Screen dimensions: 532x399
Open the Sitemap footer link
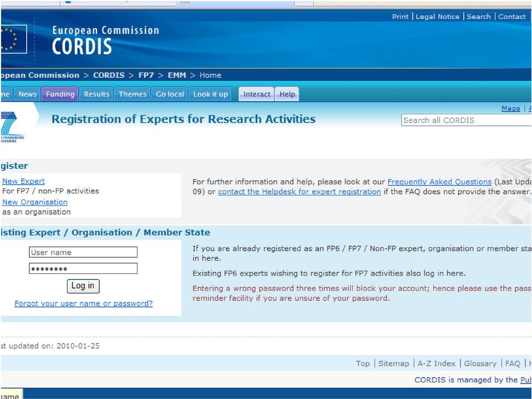tap(393, 364)
